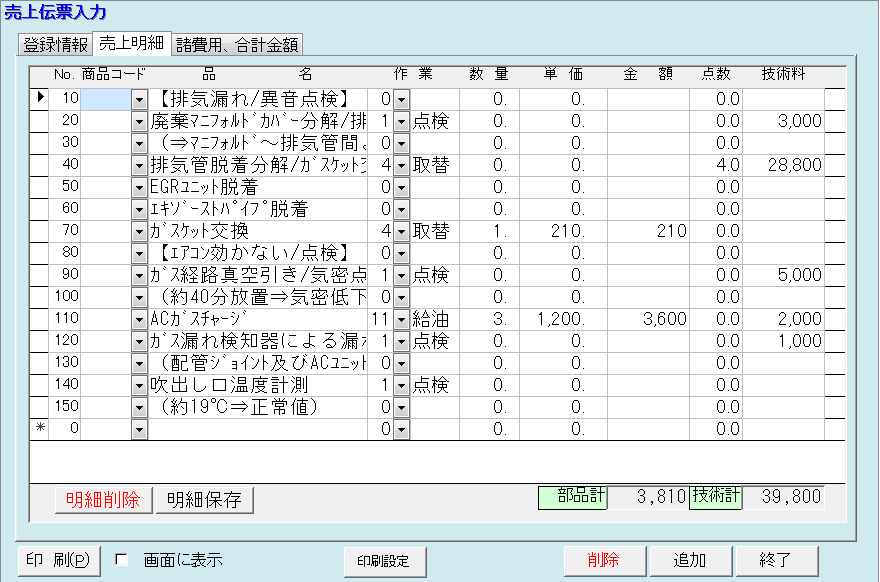The height and width of the screenshot is (582, 880).
Task: Click the 品名 cell EGRユニット脱着
Action: 258,187
